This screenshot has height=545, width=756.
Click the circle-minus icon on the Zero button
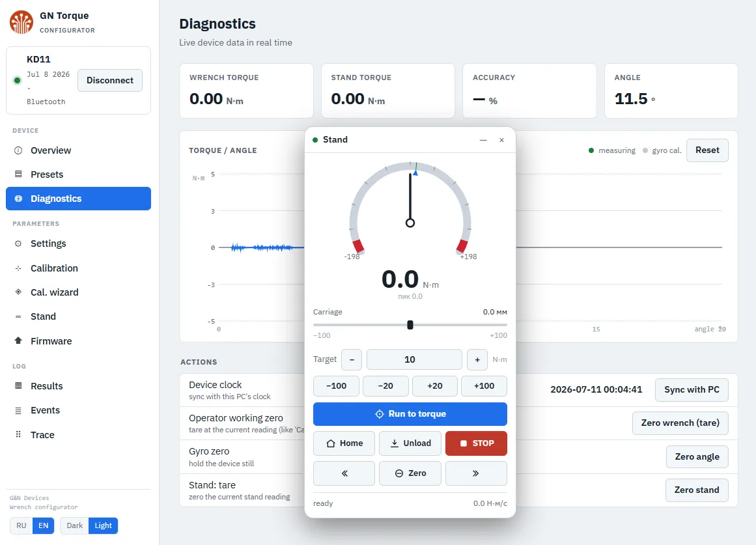pos(399,473)
